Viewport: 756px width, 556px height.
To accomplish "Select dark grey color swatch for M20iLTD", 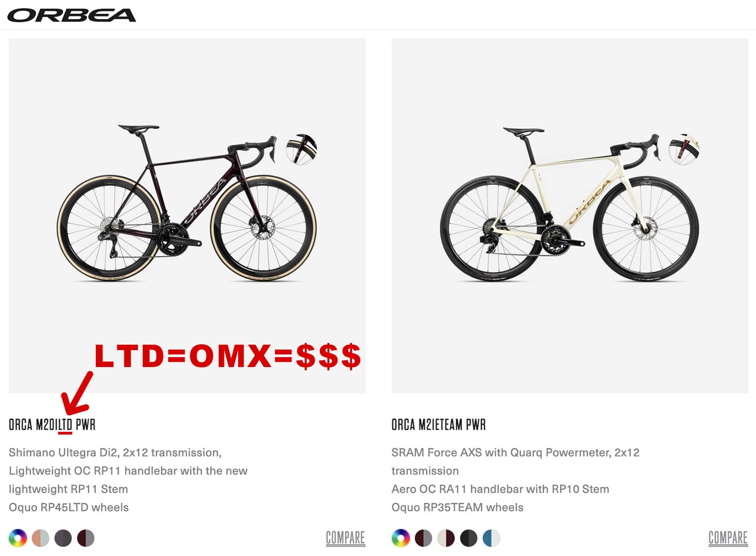I will pos(63,538).
